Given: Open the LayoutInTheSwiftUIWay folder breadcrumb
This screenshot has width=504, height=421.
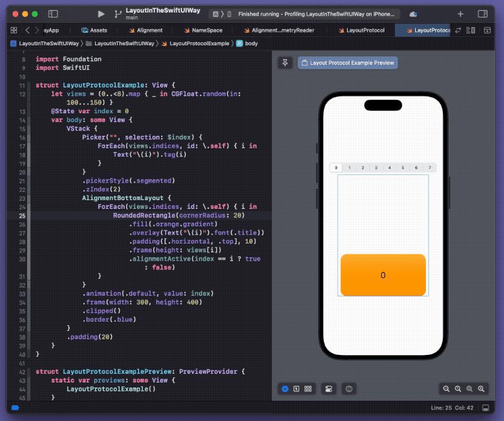Looking at the screenshot, I should click(x=120, y=43).
